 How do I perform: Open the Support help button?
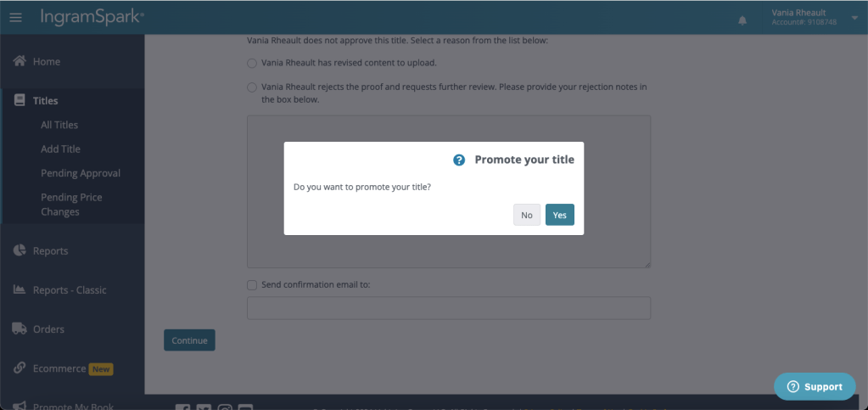[x=815, y=386]
